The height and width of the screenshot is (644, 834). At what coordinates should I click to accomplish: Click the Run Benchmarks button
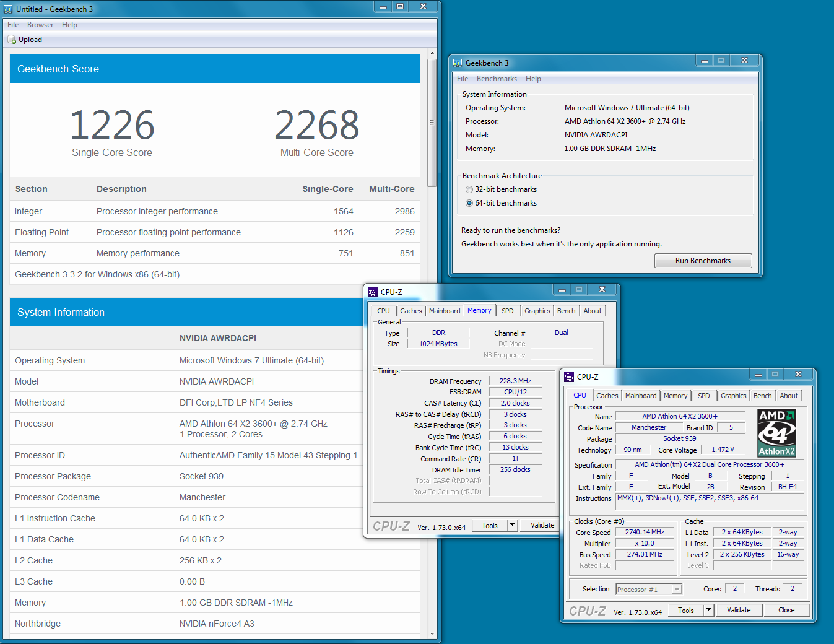703,261
